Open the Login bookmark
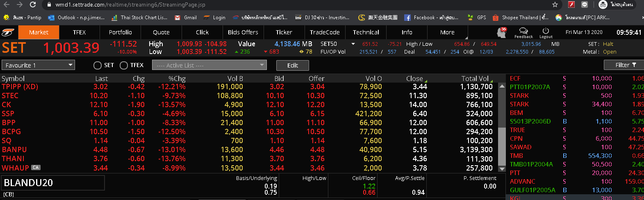Image resolution: width=644 pixels, height=200 pixels. point(214,18)
